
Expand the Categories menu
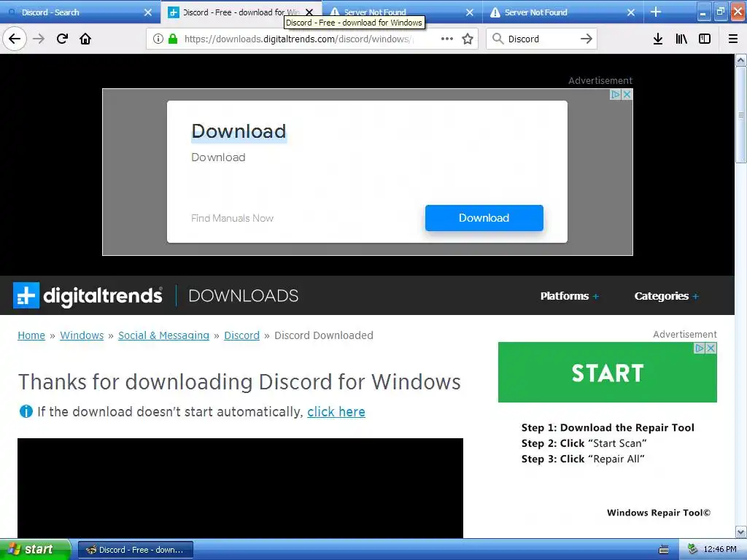tap(666, 296)
